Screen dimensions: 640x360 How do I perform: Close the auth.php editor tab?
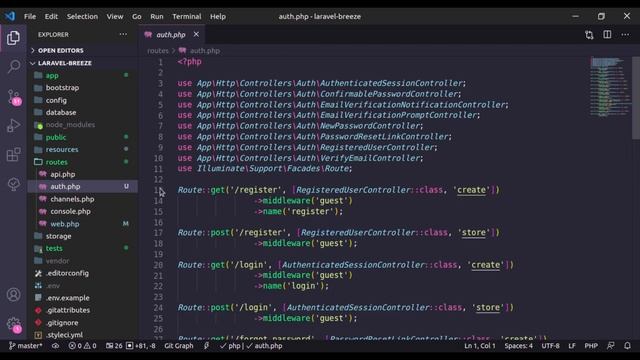click(x=196, y=34)
